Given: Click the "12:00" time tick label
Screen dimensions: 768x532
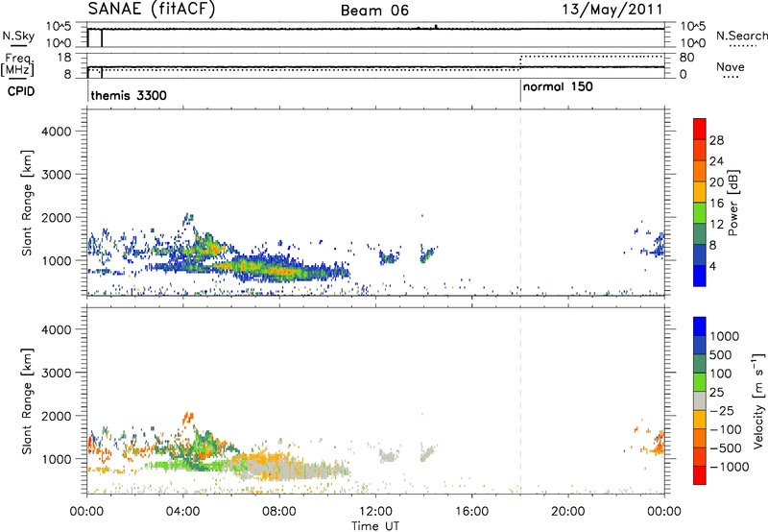Looking at the screenshot, I should (x=375, y=512).
